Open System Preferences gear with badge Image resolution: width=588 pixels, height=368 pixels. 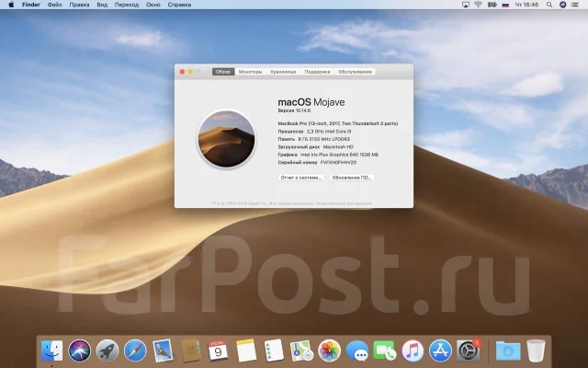click(x=468, y=351)
